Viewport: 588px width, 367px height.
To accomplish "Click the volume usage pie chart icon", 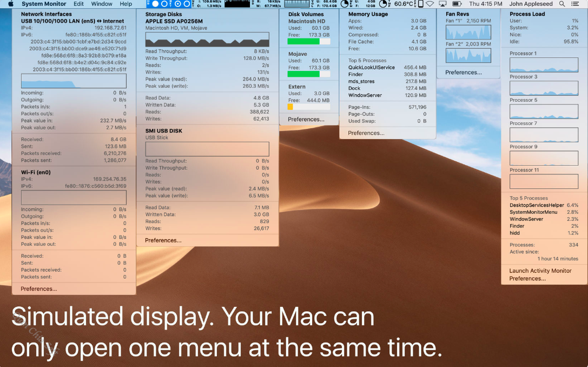I will (345, 4).
